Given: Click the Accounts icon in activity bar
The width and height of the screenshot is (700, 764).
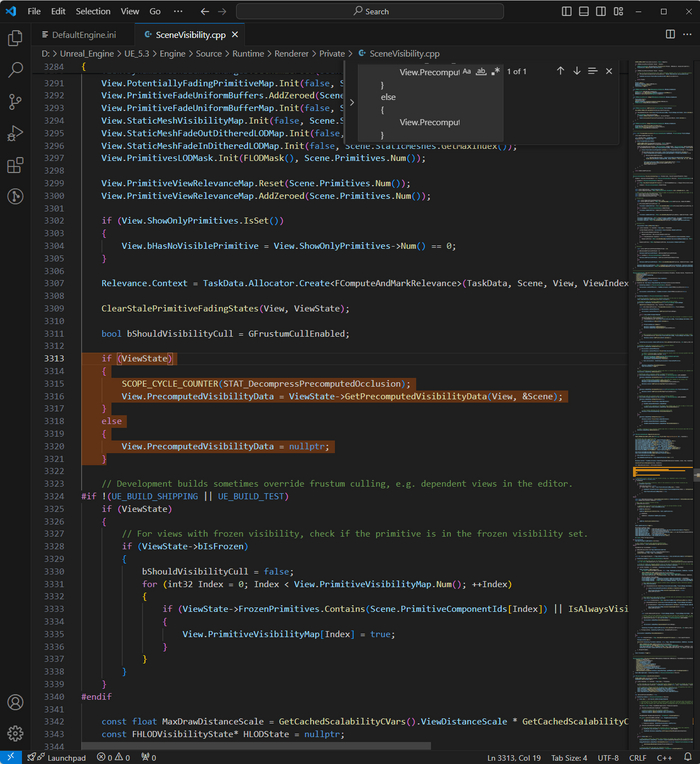Looking at the screenshot, I should [15, 702].
